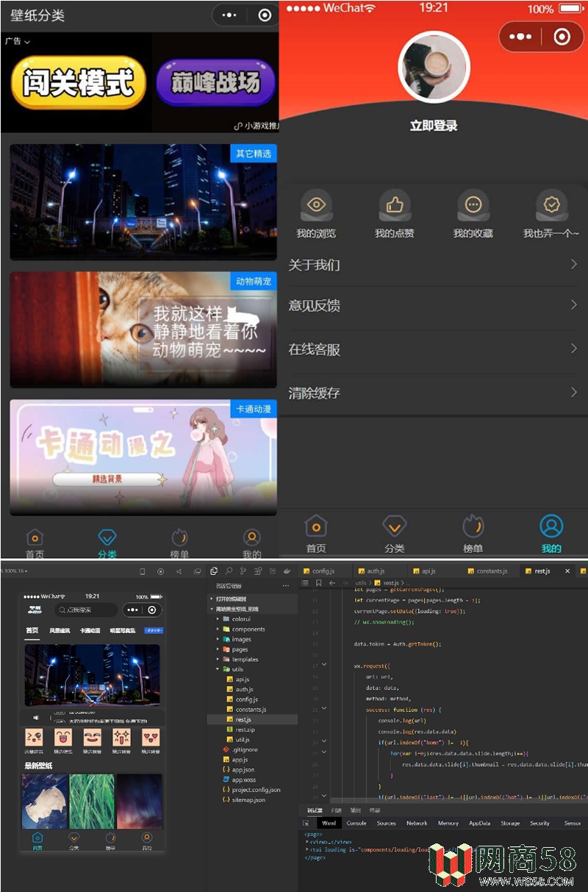Click the bookmark icon in editor breadcrumb bar

click(319, 582)
